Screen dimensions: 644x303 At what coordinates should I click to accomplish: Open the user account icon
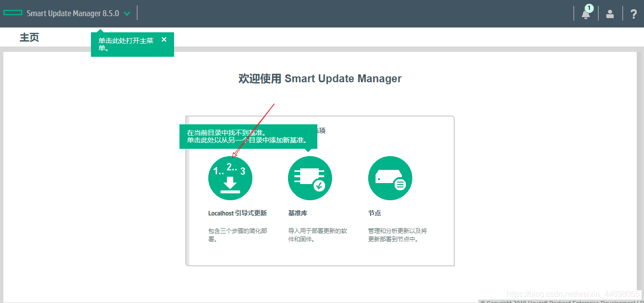[x=610, y=14]
